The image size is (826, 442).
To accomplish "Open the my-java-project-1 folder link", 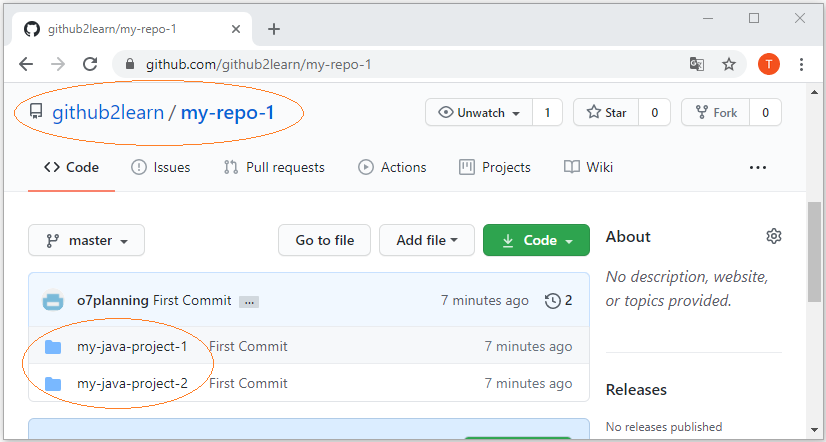I will [132, 347].
